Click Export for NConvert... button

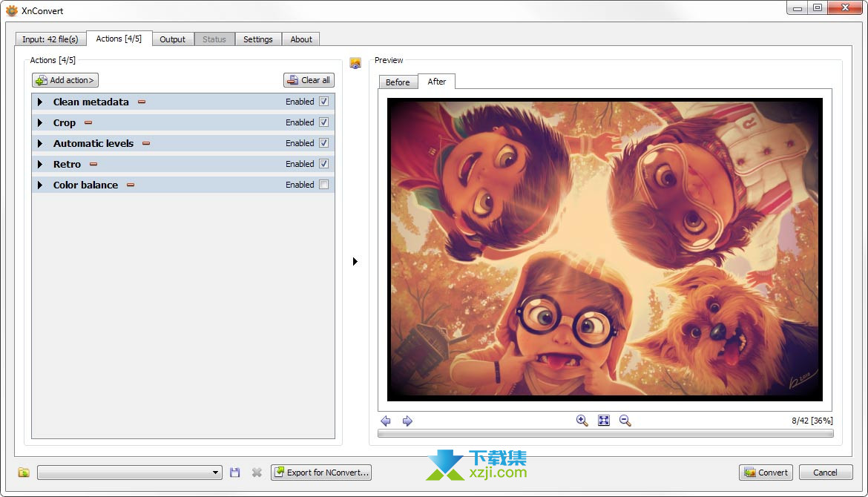click(x=321, y=472)
